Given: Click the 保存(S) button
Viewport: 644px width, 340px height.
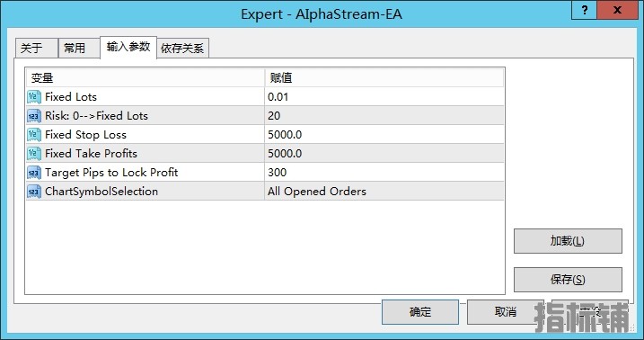Looking at the screenshot, I should [568, 280].
